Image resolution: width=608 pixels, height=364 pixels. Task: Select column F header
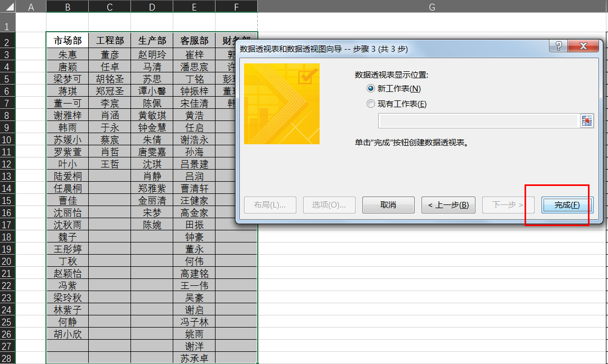click(x=236, y=6)
